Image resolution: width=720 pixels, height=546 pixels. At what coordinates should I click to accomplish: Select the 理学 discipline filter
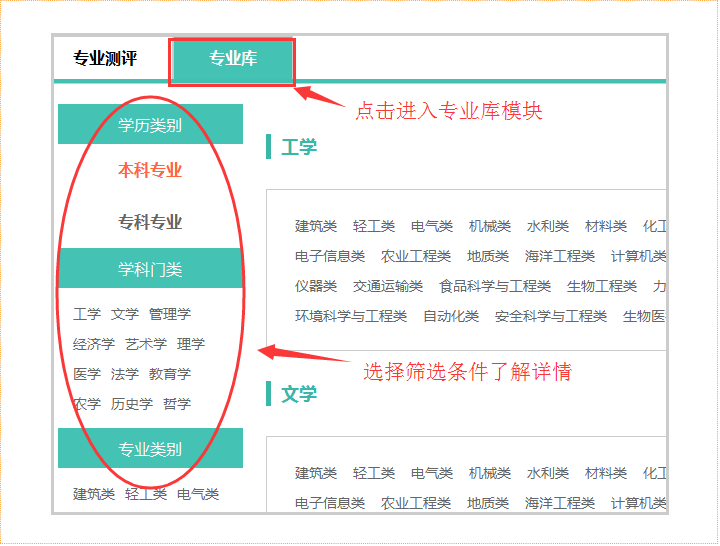pyautogui.click(x=191, y=344)
